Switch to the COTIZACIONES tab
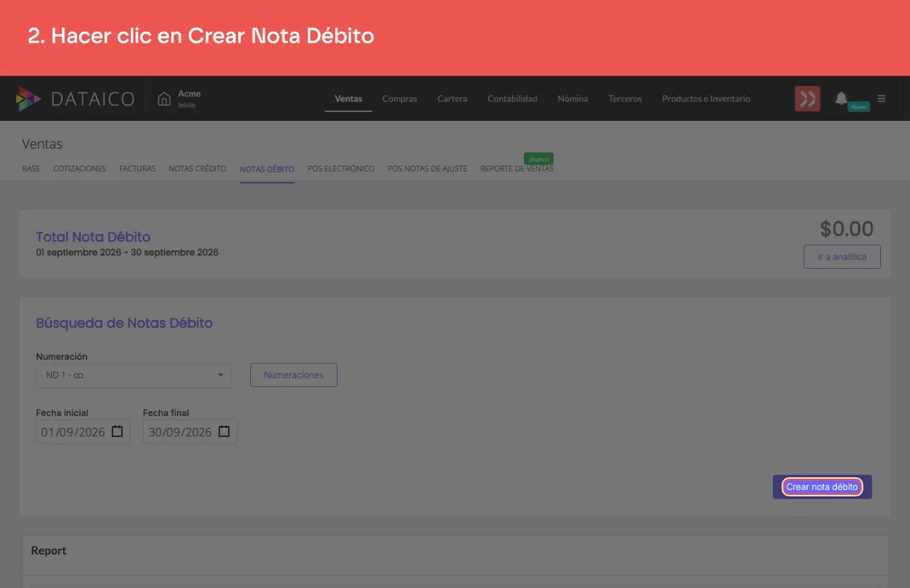The image size is (910, 588). tap(80, 169)
